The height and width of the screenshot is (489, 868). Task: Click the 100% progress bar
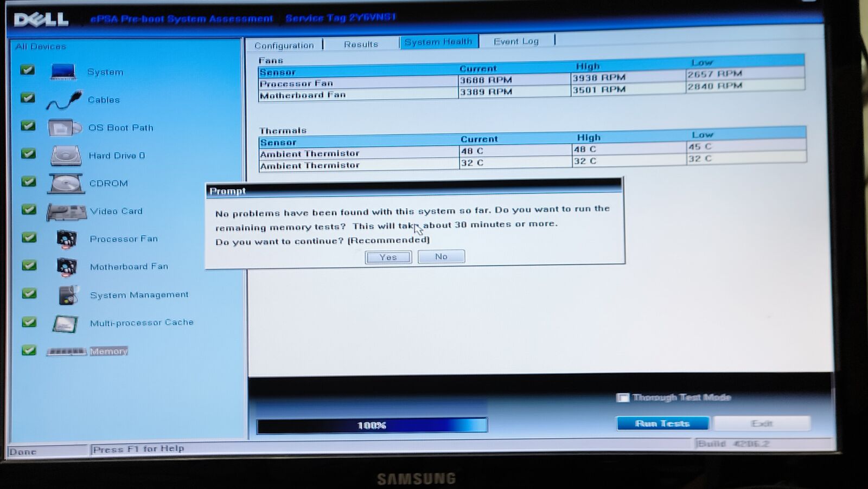click(x=372, y=426)
